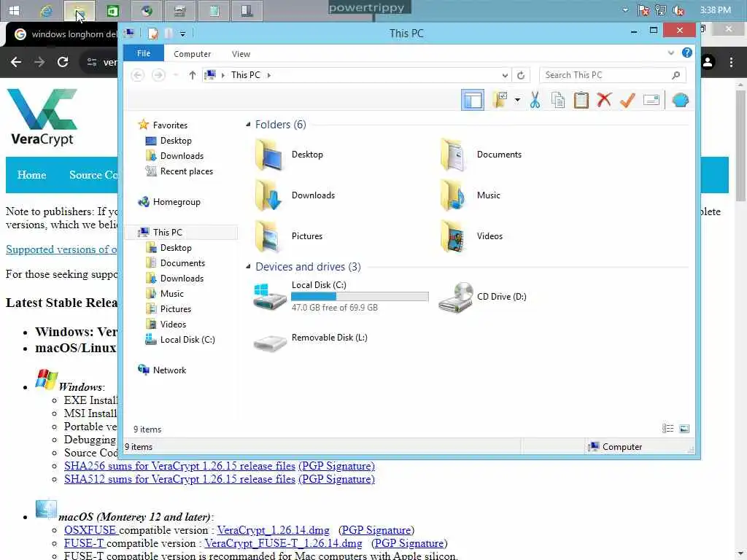The width and height of the screenshot is (747, 560).
Task: Click the red X Delete icon
Action: pyautogui.click(x=604, y=100)
